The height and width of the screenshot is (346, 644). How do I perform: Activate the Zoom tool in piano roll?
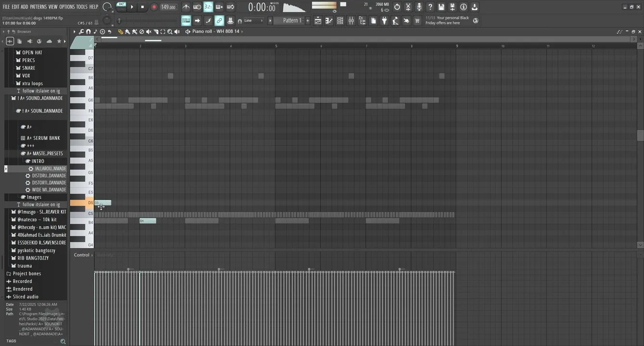point(170,32)
